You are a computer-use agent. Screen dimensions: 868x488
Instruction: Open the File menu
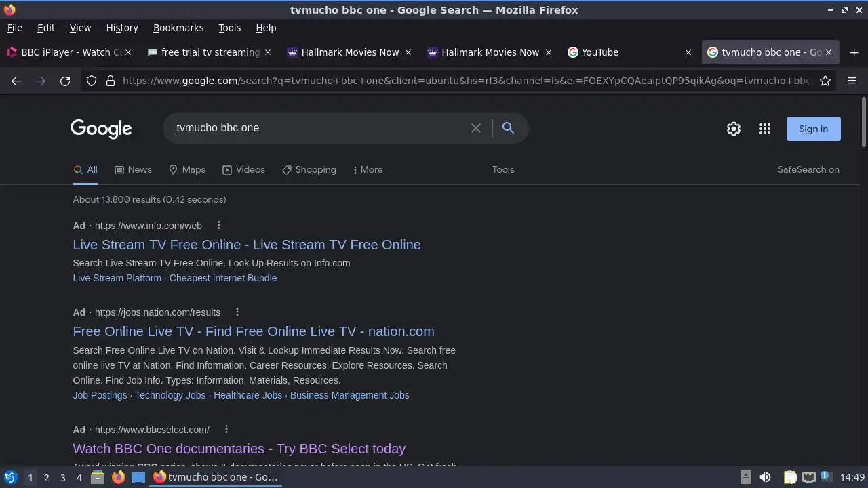(14, 28)
